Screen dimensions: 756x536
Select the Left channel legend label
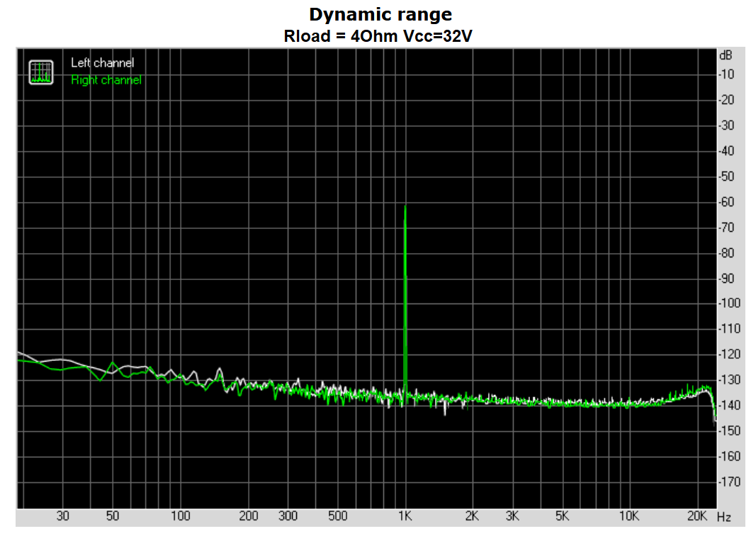[x=102, y=63]
